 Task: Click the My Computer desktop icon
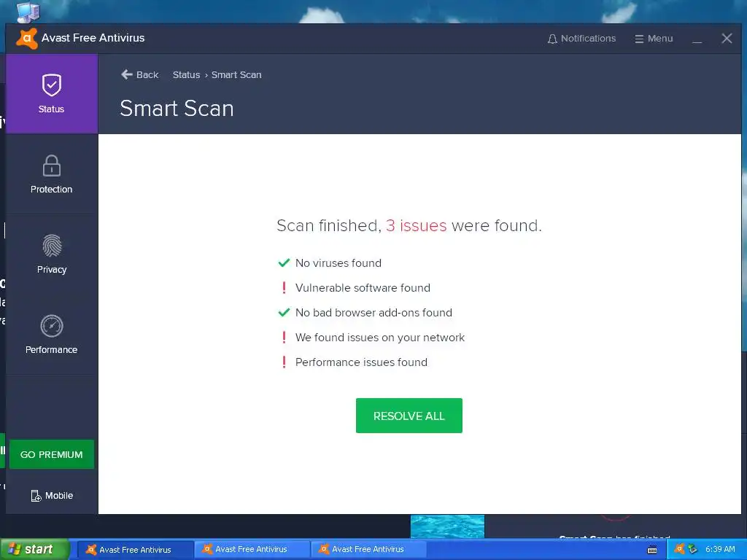coord(28,12)
